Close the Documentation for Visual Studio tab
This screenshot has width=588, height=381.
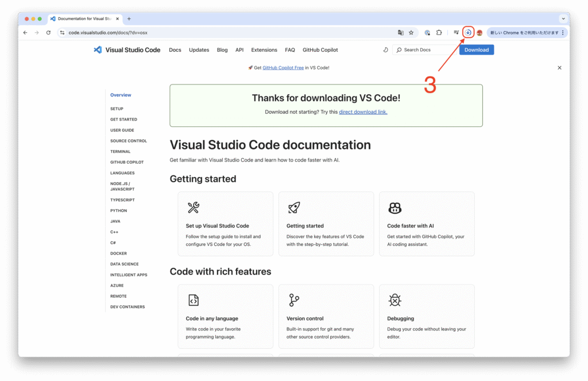coord(117,18)
